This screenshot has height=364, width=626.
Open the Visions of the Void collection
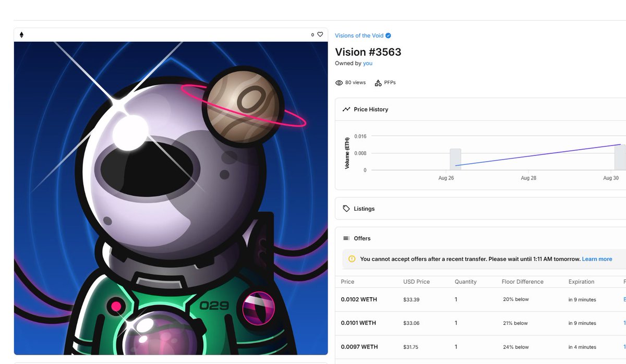coord(359,35)
